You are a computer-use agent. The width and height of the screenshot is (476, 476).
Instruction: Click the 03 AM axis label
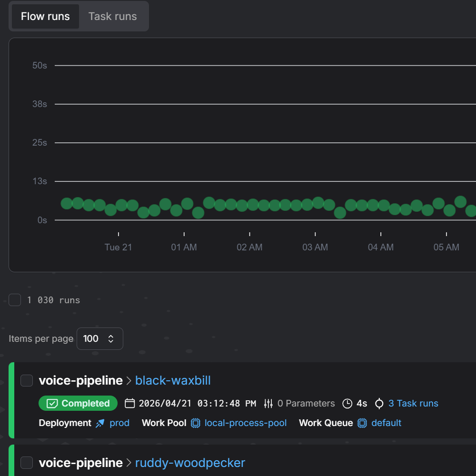click(x=315, y=248)
